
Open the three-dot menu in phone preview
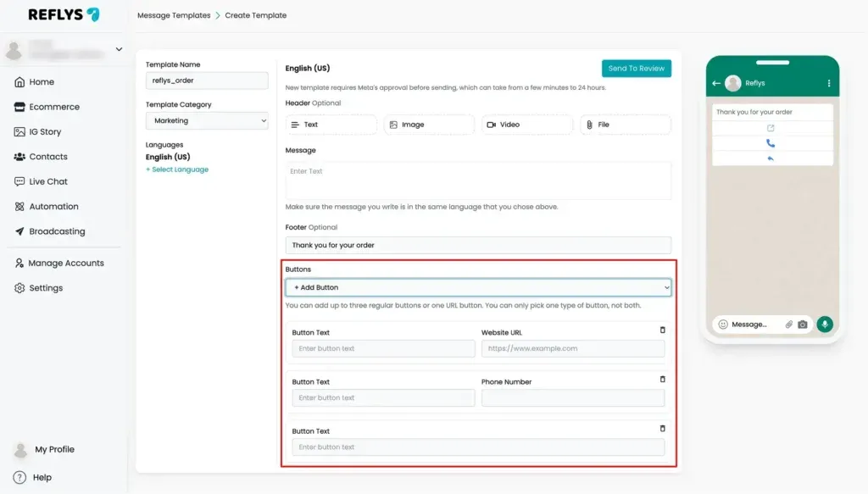click(x=829, y=83)
